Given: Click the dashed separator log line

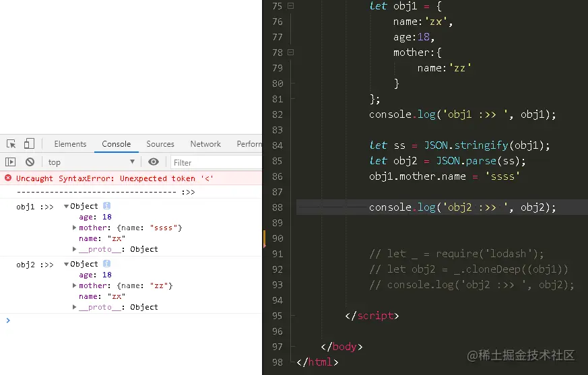Looking at the screenshot, I should 106,192.
